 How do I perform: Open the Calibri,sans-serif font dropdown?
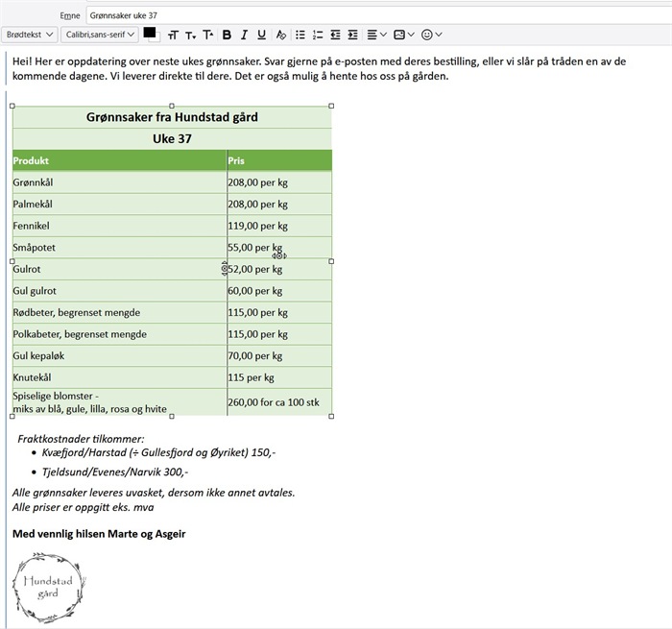point(98,35)
